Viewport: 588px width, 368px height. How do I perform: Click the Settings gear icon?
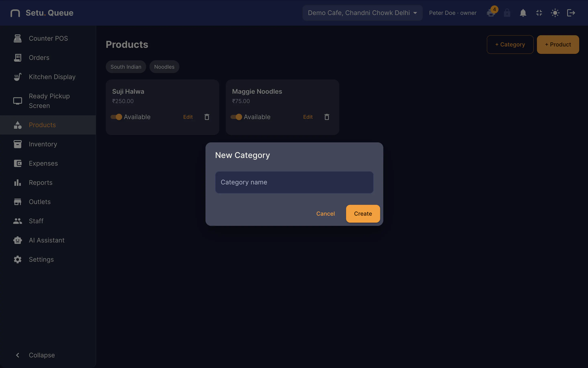pos(17,259)
